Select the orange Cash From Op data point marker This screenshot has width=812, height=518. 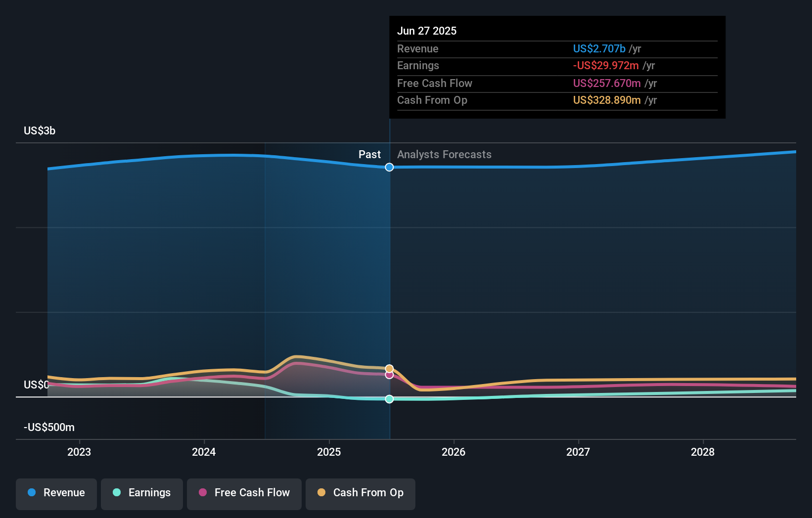[389, 368]
